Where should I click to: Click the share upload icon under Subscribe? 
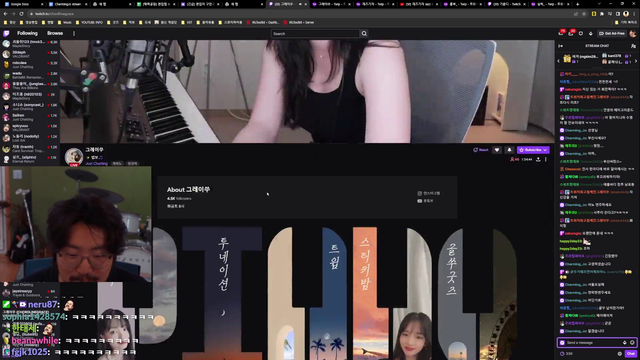[x=538, y=160]
